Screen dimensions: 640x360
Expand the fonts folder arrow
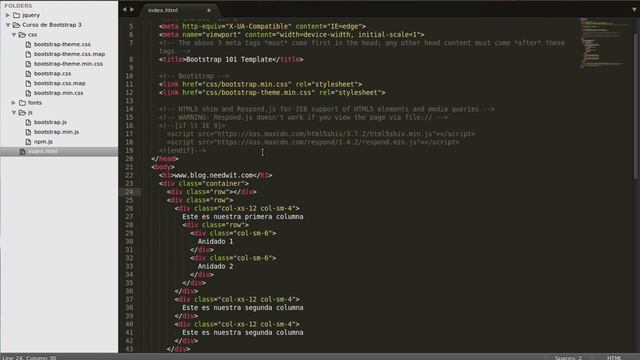(14, 103)
